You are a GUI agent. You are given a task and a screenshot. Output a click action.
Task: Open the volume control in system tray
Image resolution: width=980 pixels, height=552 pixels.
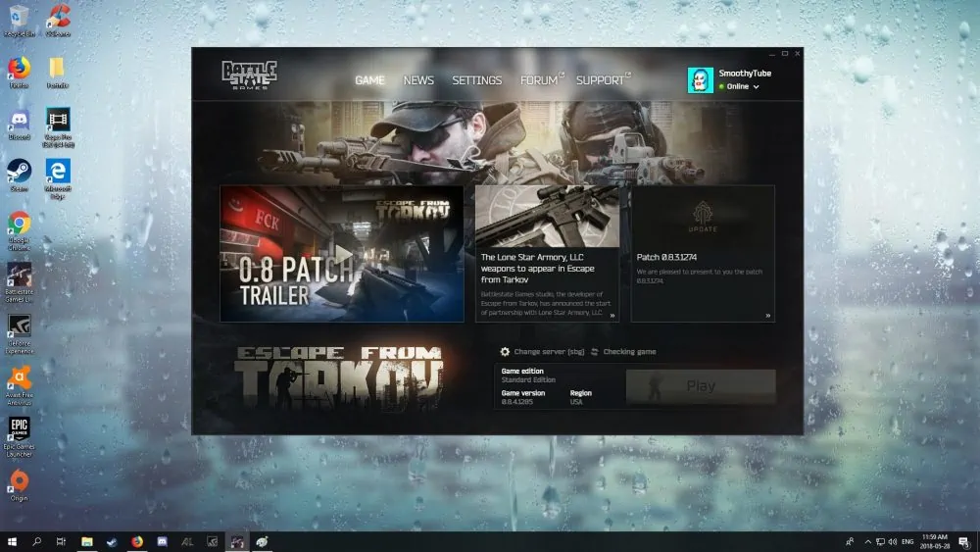(892, 541)
